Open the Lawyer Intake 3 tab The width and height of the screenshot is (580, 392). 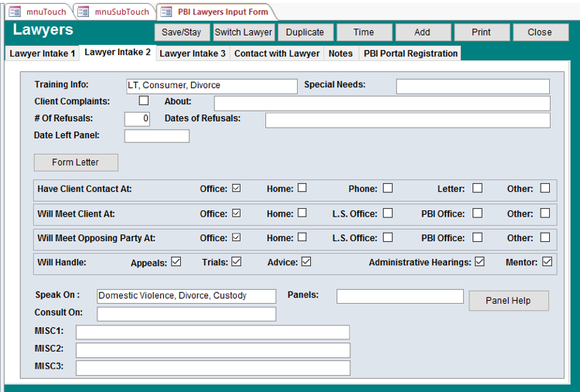(x=193, y=53)
